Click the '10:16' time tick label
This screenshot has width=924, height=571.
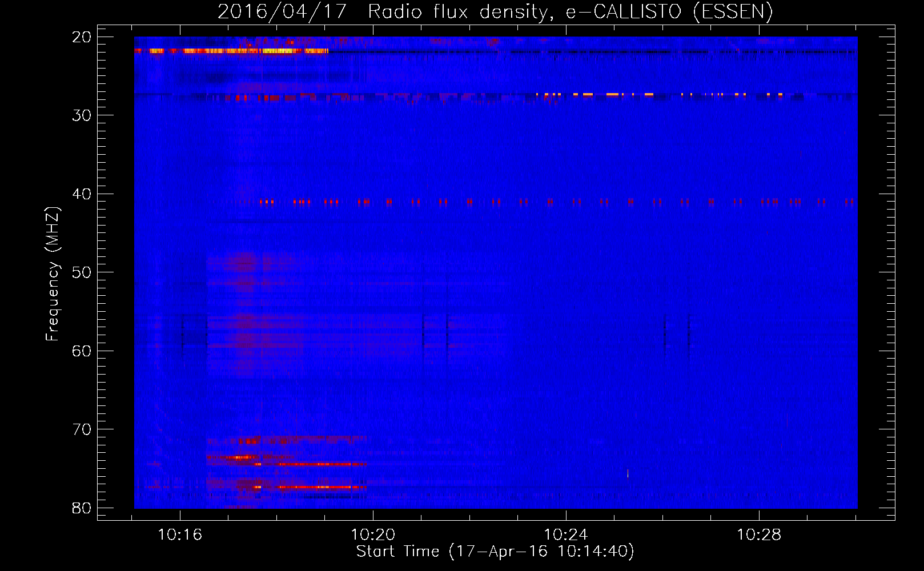(180, 535)
